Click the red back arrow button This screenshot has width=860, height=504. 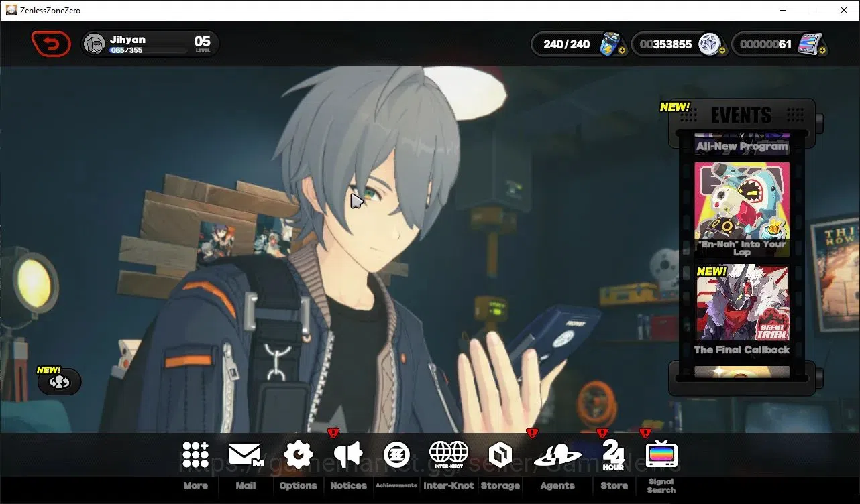[x=51, y=44]
